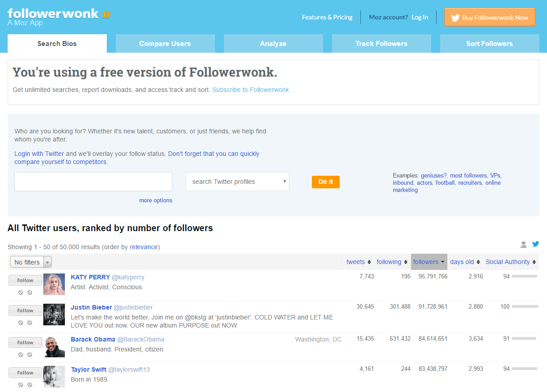The height and width of the screenshot is (392, 547).
Task: Toggle follow for Katy Perry
Action: click(25, 280)
